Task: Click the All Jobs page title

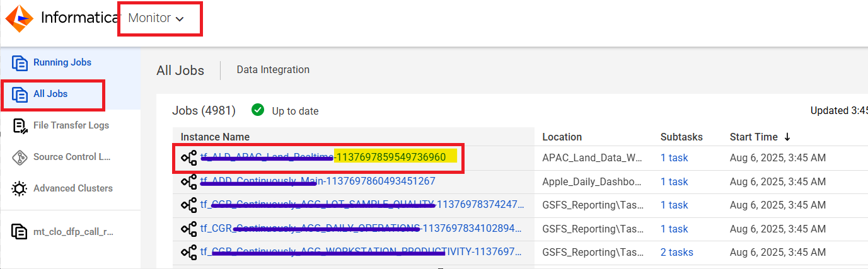Action: coord(180,70)
